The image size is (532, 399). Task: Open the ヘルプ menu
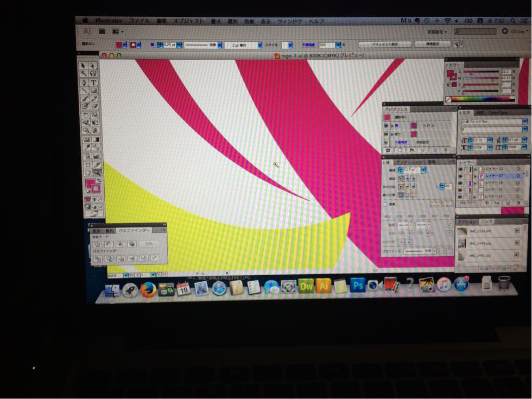point(316,21)
